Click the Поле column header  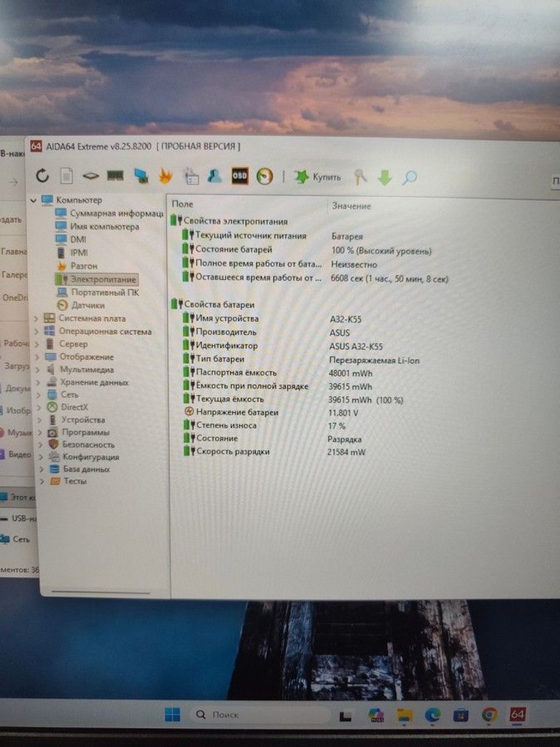[182, 204]
